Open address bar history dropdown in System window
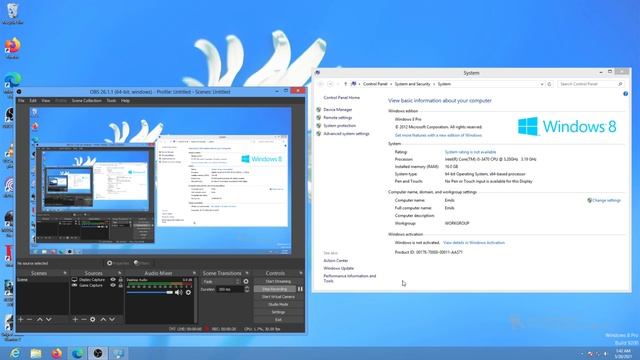 click(x=542, y=84)
